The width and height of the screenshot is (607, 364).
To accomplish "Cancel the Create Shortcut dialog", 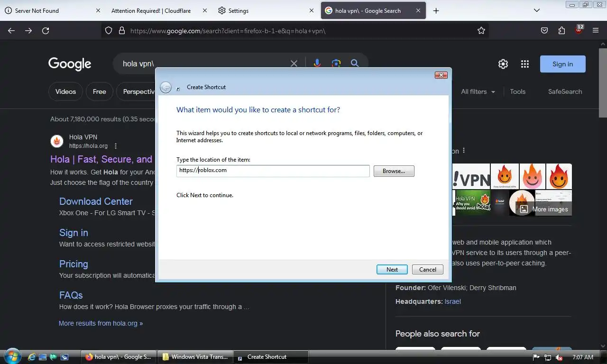I will coord(428,269).
